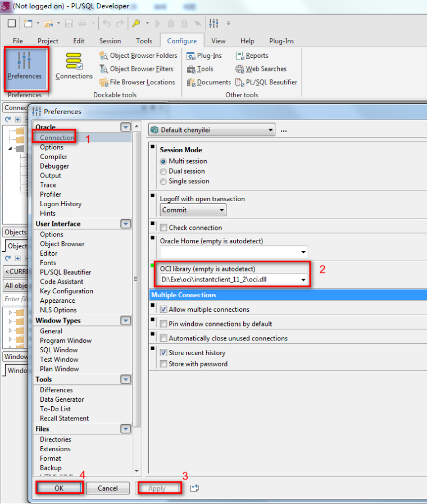Open the Oracle Home dropdown
427x504 pixels.
(303, 252)
